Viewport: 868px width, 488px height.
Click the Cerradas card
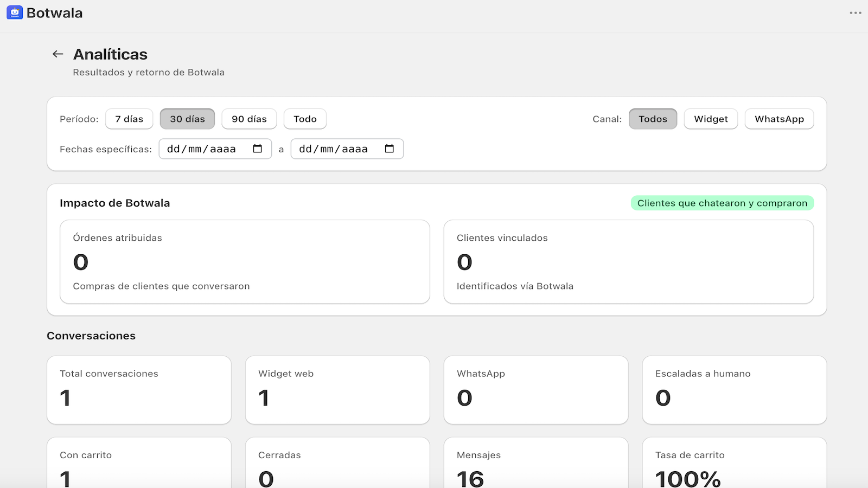[337, 463]
